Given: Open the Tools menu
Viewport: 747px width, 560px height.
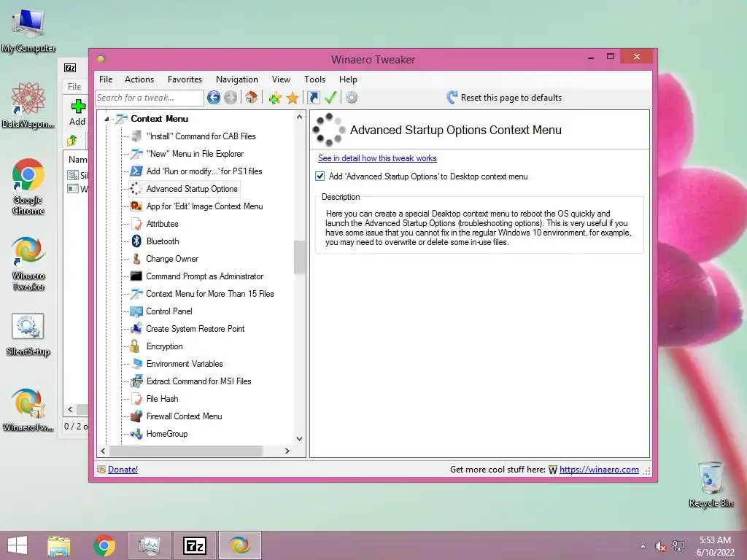Looking at the screenshot, I should click(x=315, y=79).
